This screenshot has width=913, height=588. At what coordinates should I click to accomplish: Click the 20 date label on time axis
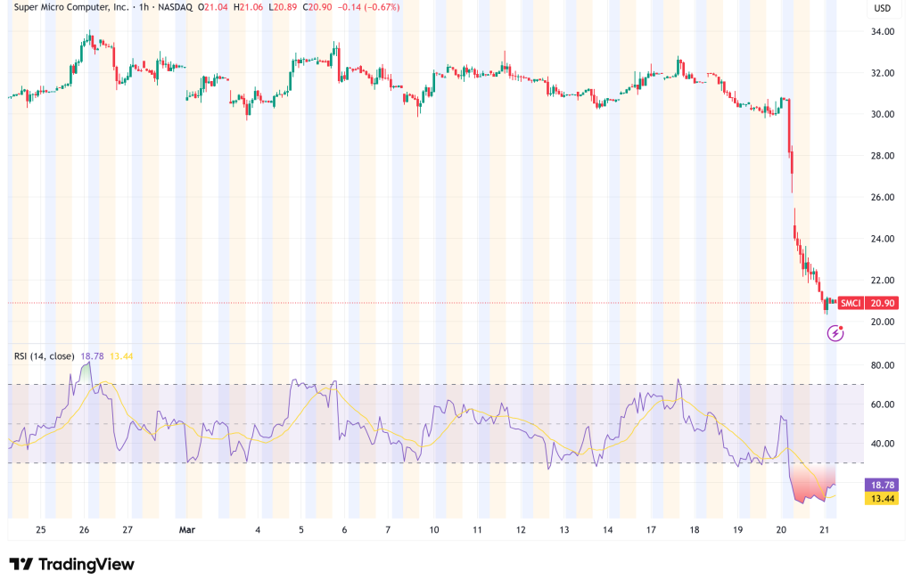[x=781, y=529]
